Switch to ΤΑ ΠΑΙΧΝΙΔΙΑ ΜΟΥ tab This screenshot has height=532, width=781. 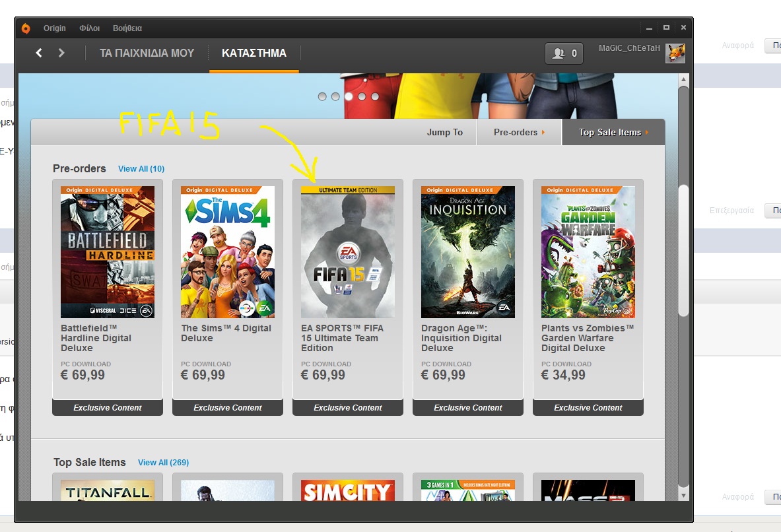point(147,53)
